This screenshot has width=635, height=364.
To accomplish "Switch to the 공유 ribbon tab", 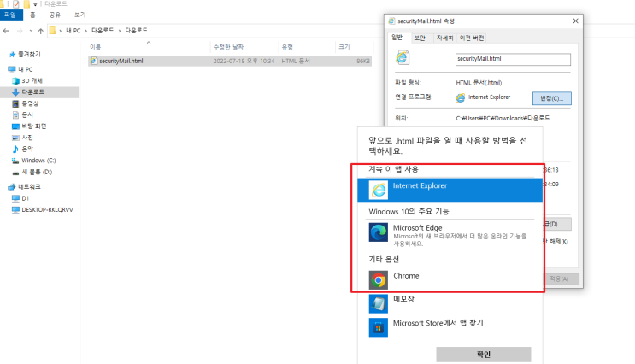I will [55, 15].
